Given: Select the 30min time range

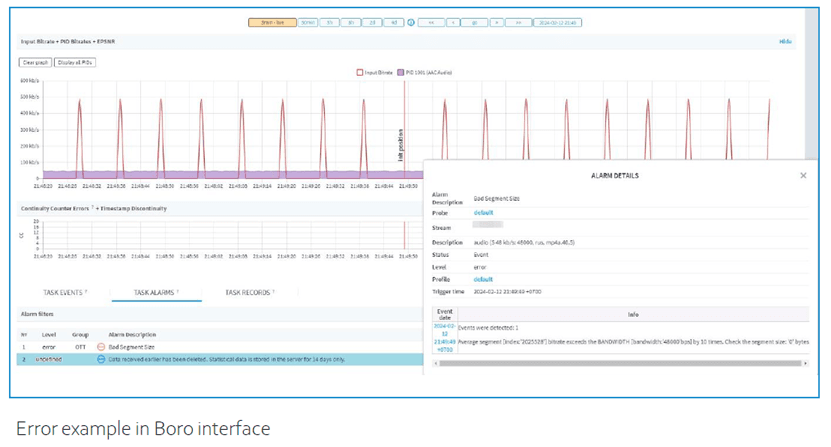Looking at the screenshot, I should point(307,22).
